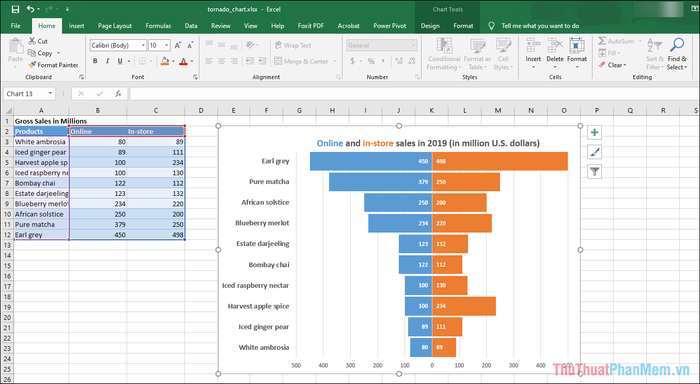Switch to the Insert tab
700x384 pixels.
point(76,26)
